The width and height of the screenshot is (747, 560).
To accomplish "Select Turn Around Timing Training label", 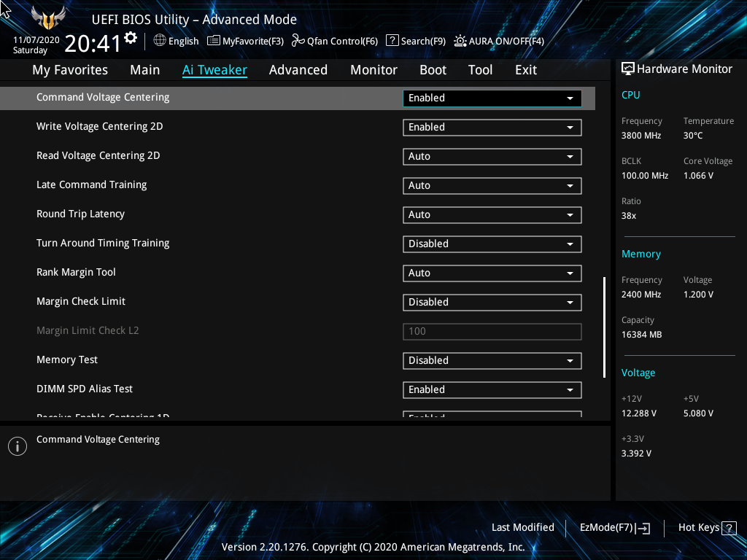I will [103, 243].
